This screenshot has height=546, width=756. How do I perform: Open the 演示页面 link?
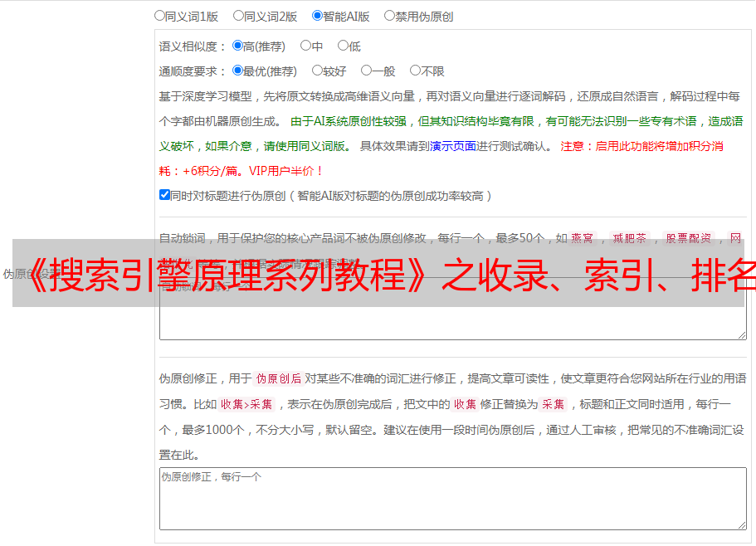tap(453, 146)
